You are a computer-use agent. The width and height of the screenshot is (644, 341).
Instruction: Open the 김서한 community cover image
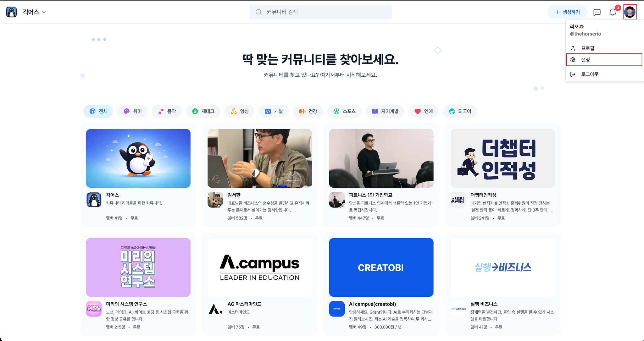[x=260, y=158]
